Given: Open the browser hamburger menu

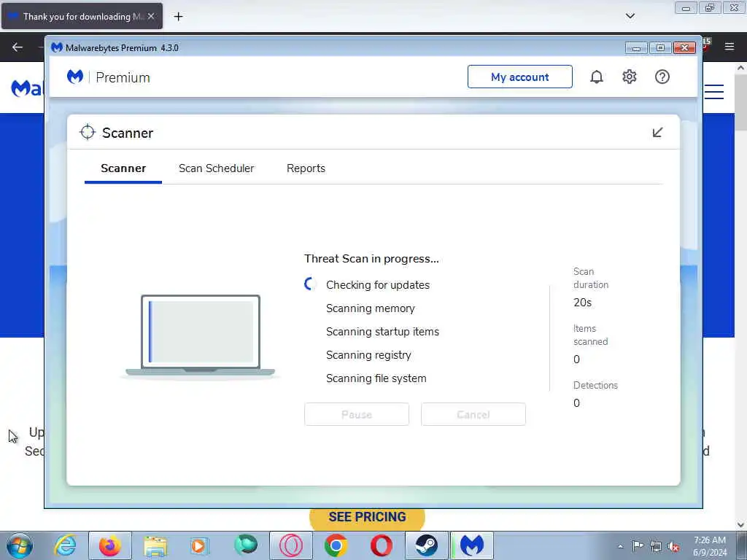Looking at the screenshot, I should pyautogui.click(x=729, y=47).
